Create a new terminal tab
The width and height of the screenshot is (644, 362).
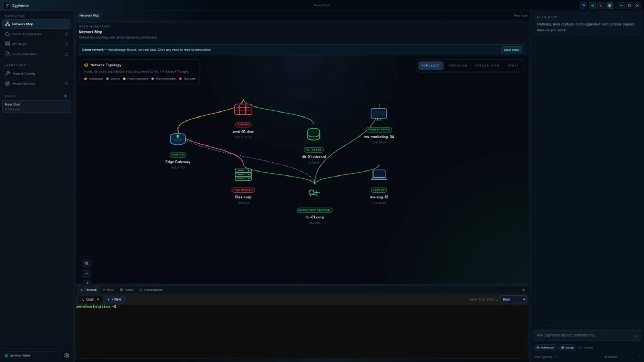(x=114, y=299)
